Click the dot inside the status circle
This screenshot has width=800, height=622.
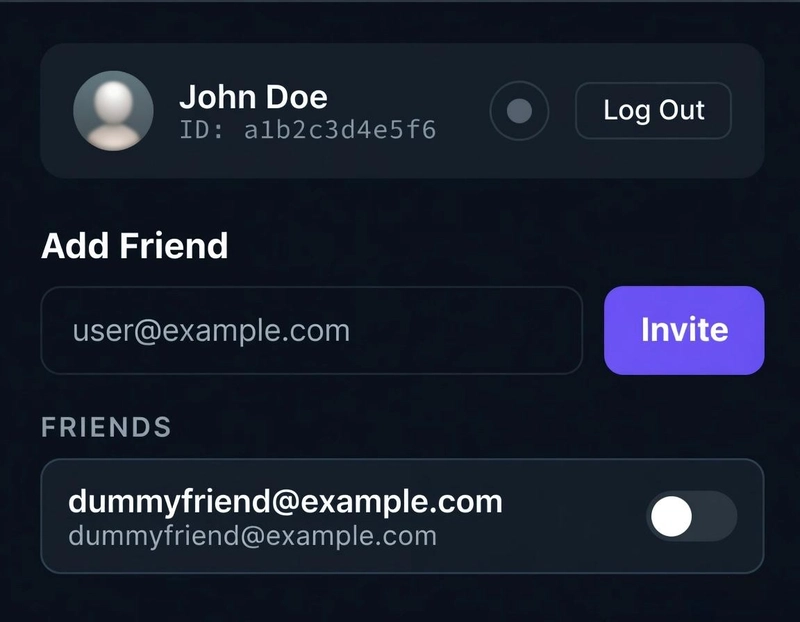pos(519,111)
